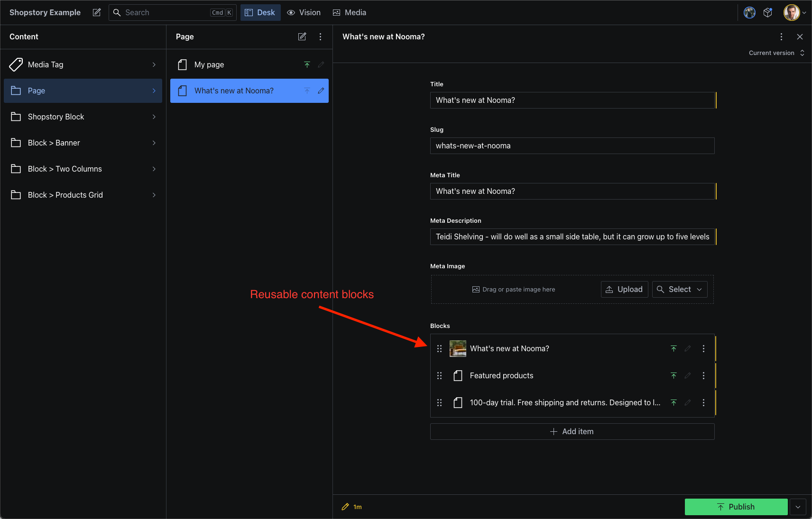This screenshot has height=519, width=812.
Task: Expand the Shopstory Block chevron
Action: (x=154, y=117)
